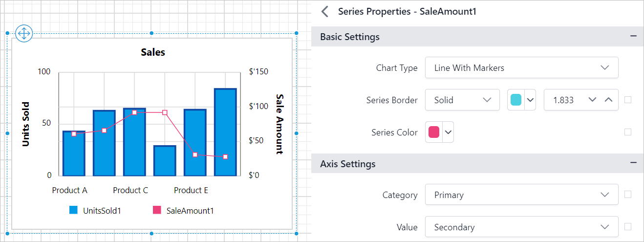644x242 pixels.
Task: Click the Product C axis label
Action: (130, 190)
